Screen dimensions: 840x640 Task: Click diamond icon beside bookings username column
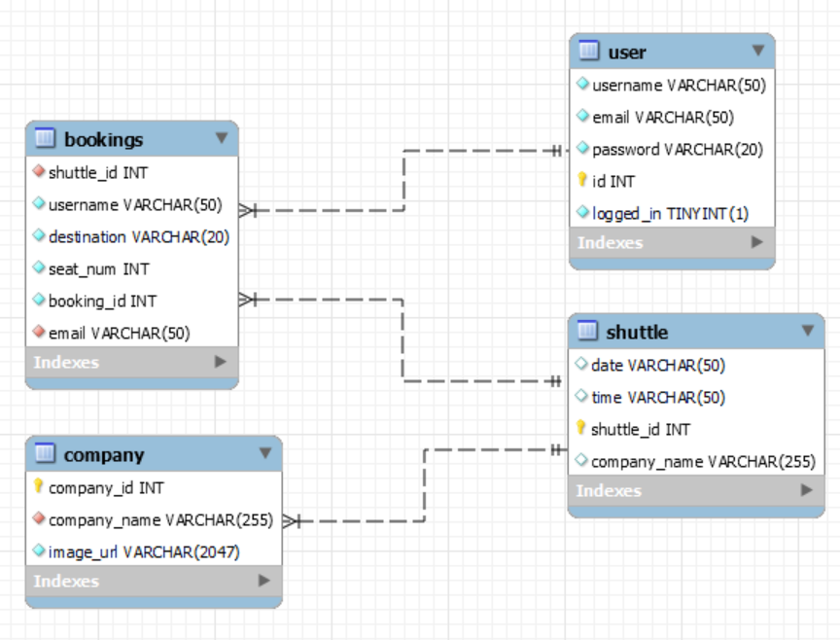click(39, 203)
